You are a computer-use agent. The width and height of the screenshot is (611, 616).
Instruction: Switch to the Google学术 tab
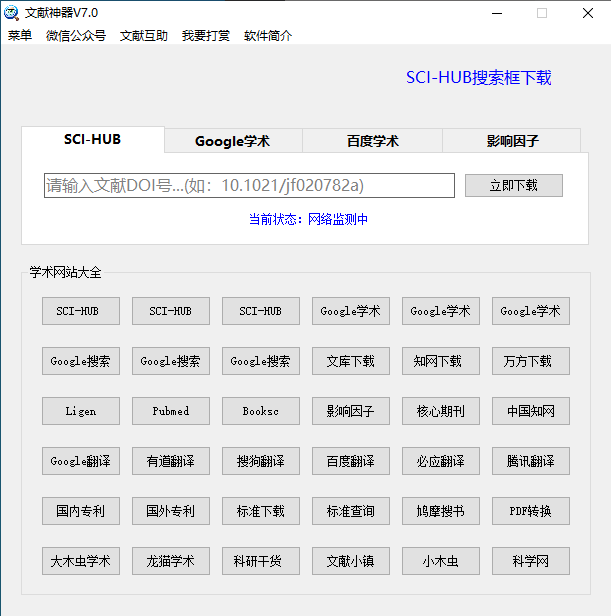click(x=233, y=141)
